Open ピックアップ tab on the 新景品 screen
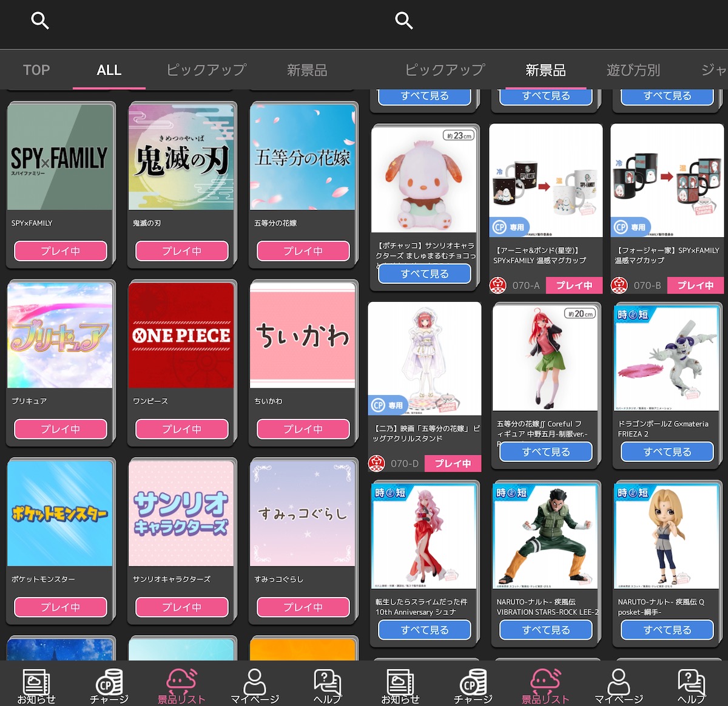Viewport: 728px width, 706px height. [445, 70]
